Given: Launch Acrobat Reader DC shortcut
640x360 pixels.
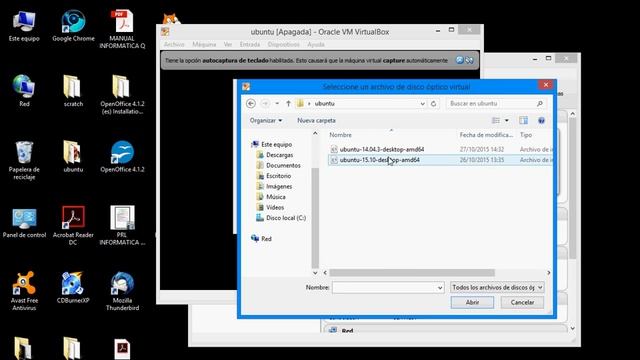Looking at the screenshot, I should tap(73, 225).
